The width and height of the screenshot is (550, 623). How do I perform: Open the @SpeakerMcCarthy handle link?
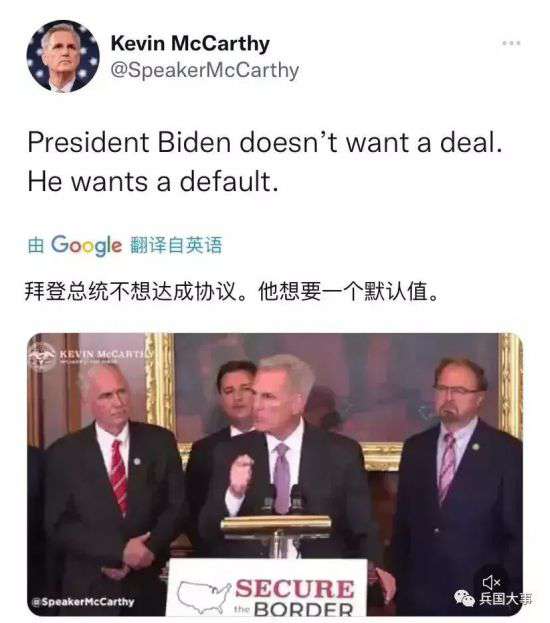[x=205, y=71]
